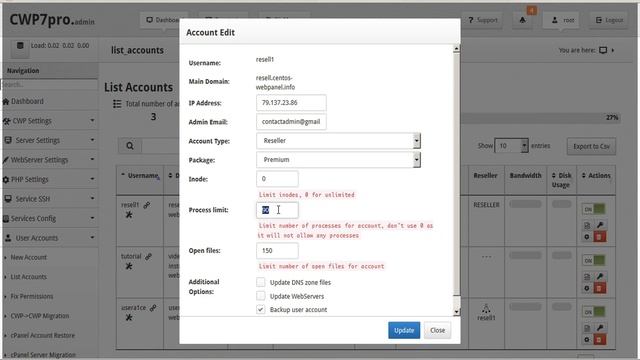Viewport: 640px width, 360px height.
Task: Click into the Admin Email input field
Action: click(x=291, y=122)
